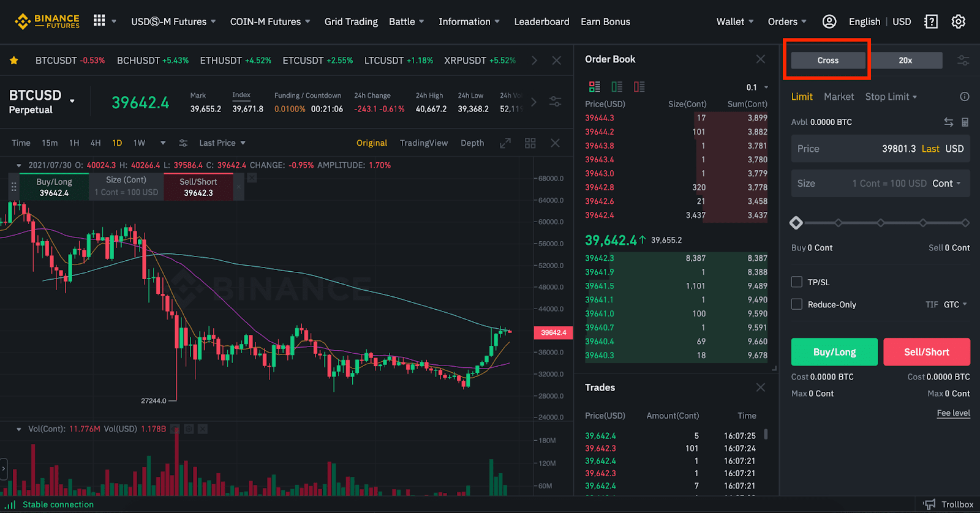Open USDⓈ-M Futures dropdown menu
The image size is (980, 513).
click(173, 21)
